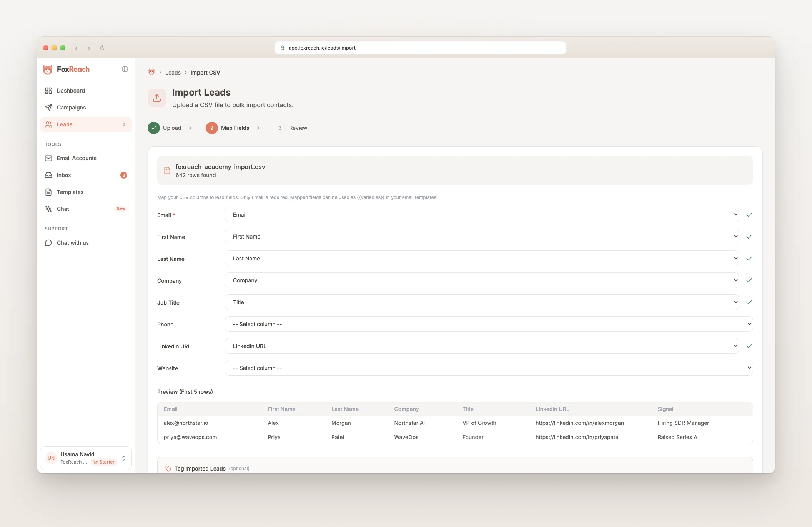Click the FoxReach fox logo
This screenshot has height=527, width=812.
tap(48, 70)
